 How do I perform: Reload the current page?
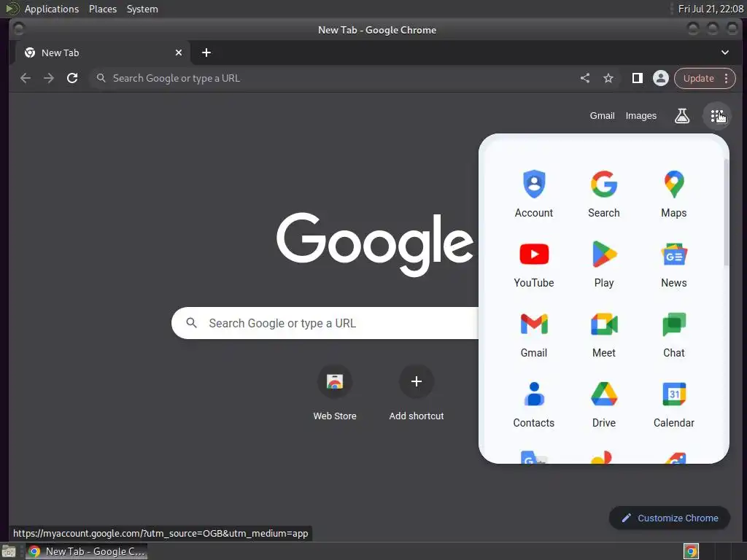point(72,78)
